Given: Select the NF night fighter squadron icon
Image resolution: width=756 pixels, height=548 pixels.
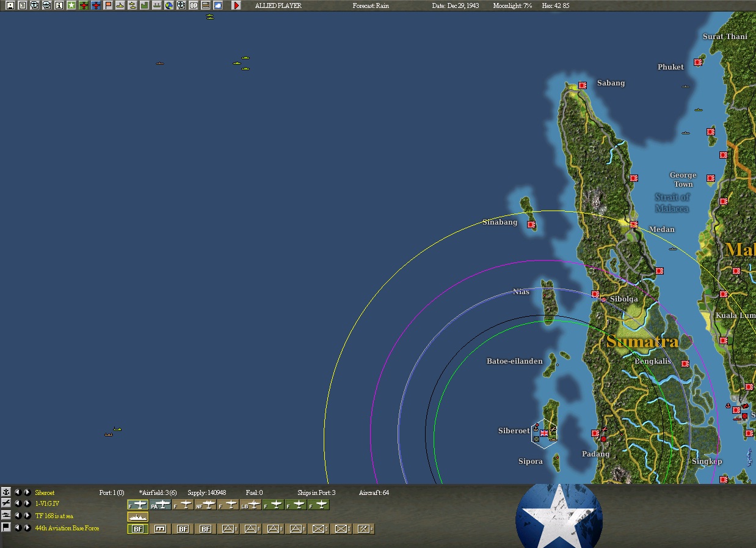Looking at the screenshot, I should click(205, 505).
